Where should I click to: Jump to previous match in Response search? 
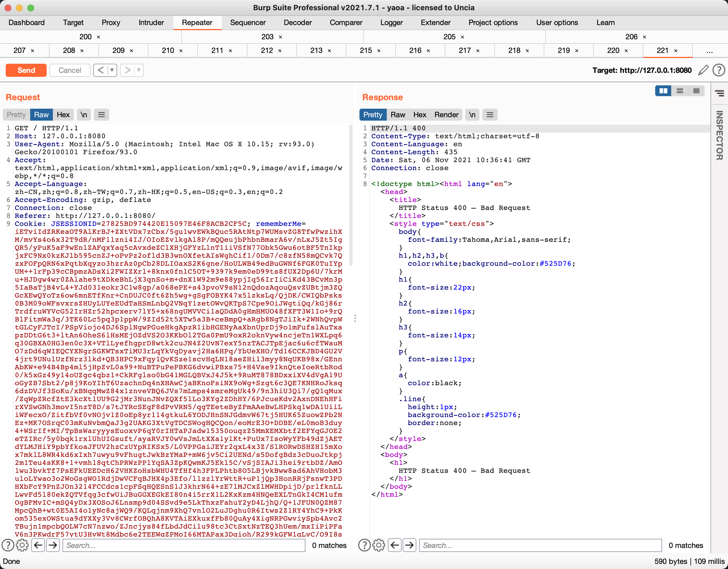(x=395, y=545)
